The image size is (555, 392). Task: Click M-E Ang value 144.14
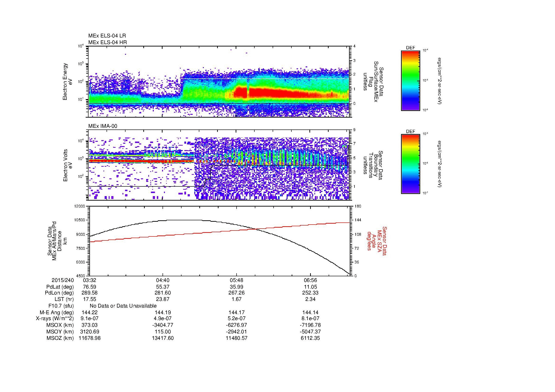[x=311, y=312]
